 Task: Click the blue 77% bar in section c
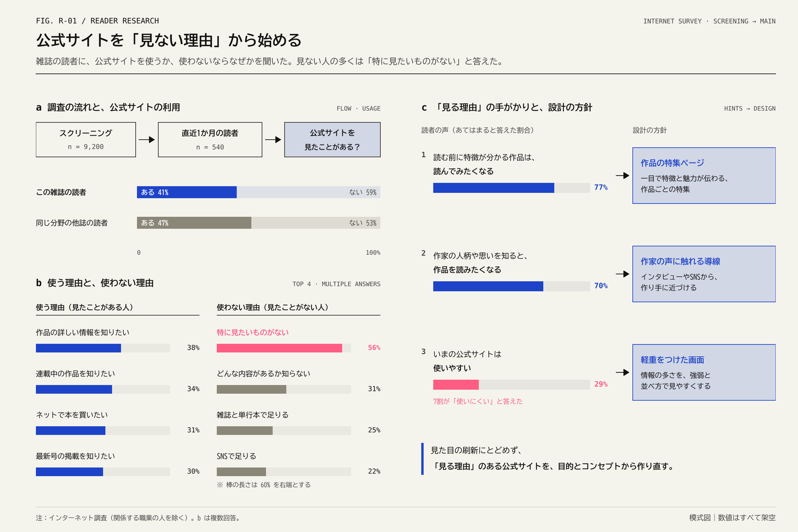pyautogui.click(x=494, y=188)
